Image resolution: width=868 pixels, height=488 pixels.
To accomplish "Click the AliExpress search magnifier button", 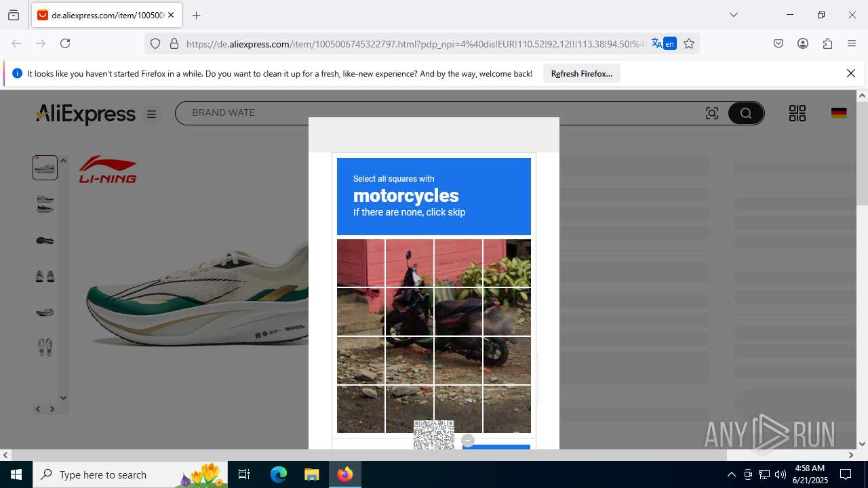I will coord(746,113).
